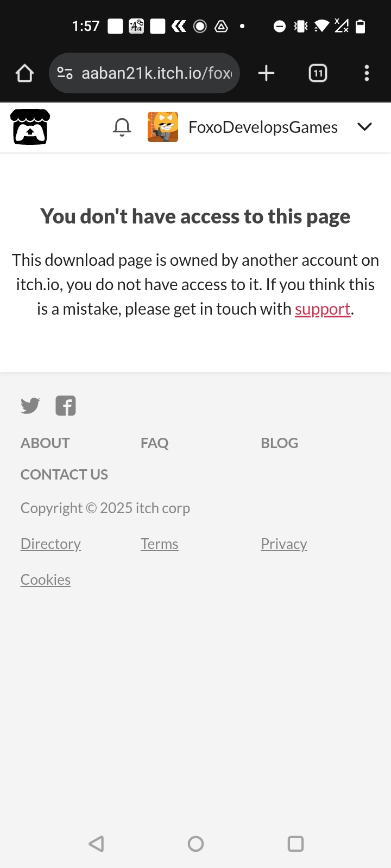Expand the account dropdown chevron
The image size is (391, 868).
click(x=364, y=127)
